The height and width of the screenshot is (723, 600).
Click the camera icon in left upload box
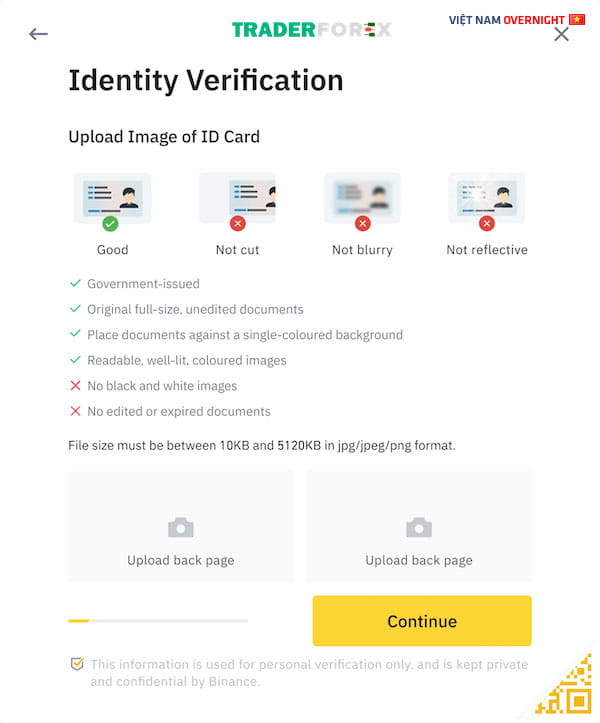tap(181, 527)
